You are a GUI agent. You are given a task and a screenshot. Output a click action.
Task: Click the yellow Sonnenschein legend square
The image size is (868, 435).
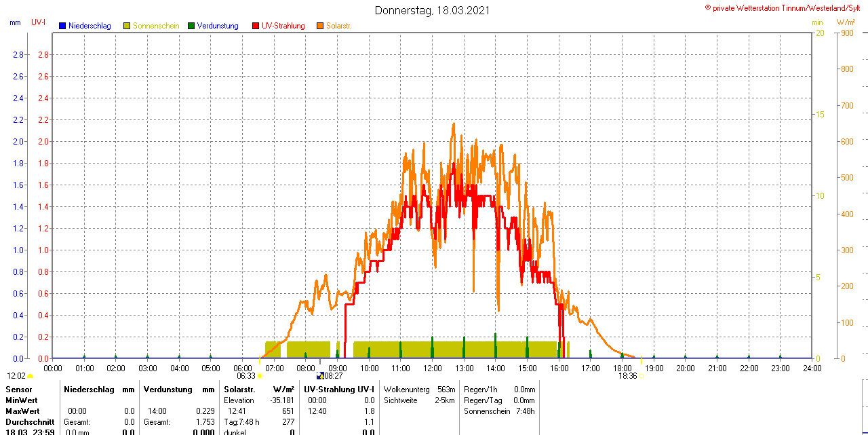(x=127, y=26)
